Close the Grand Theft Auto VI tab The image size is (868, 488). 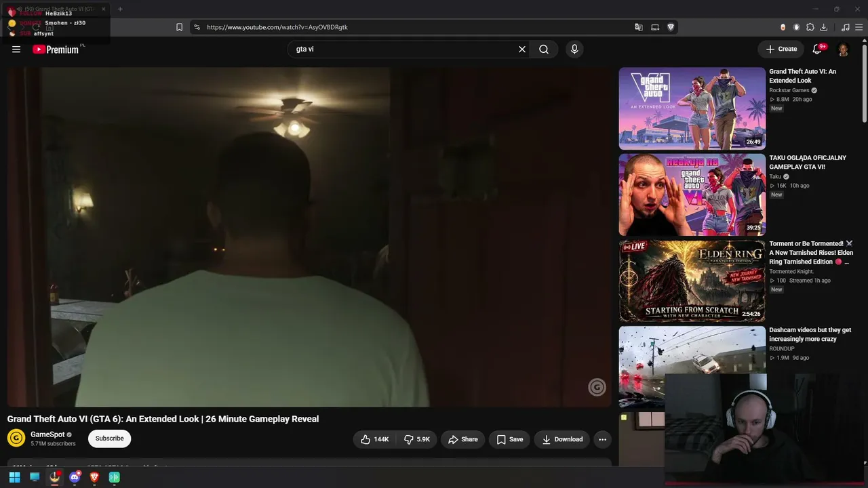coord(104,9)
